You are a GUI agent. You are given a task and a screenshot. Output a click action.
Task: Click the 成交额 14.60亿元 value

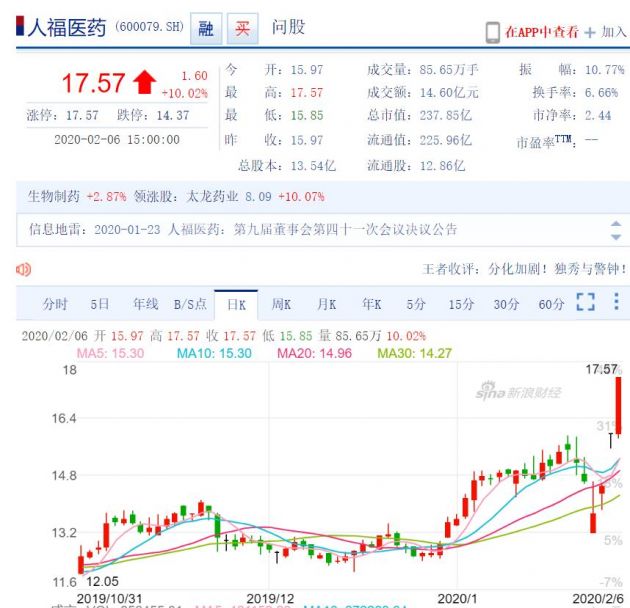449,93
